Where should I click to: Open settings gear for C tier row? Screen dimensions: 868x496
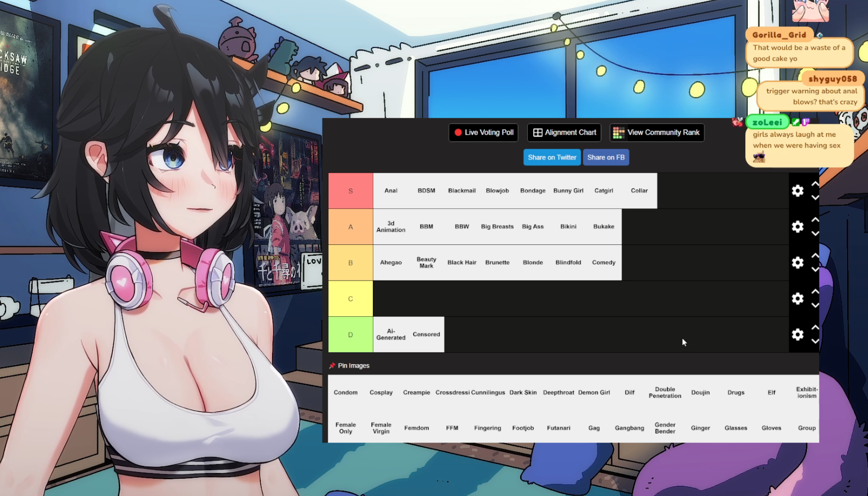point(798,298)
